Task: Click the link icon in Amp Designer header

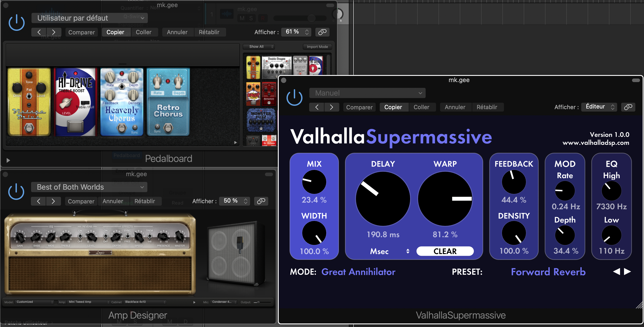Action: click(x=261, y=201)
